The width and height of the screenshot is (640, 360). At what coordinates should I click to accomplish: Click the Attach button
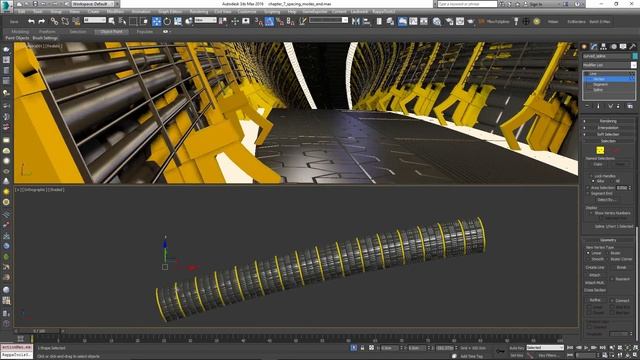click(595, 275)
